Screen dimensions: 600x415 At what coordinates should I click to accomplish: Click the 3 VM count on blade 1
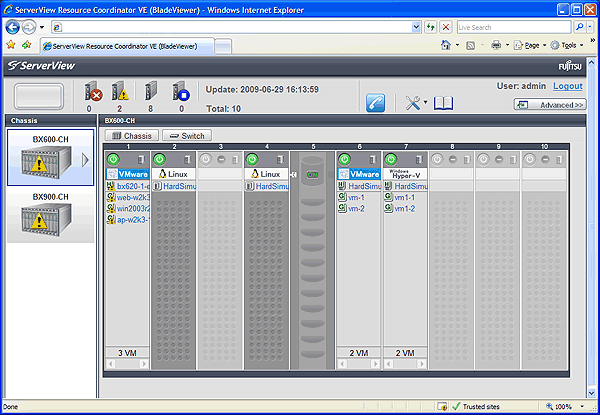tap(127, 353)
